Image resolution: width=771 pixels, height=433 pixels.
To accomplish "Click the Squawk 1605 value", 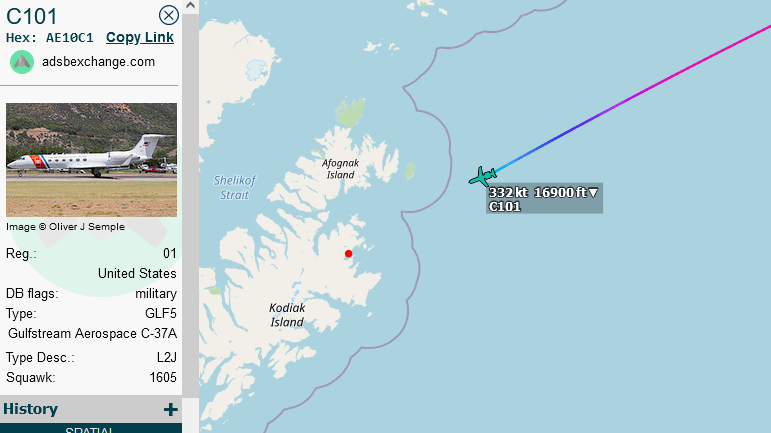I will 163,377.
